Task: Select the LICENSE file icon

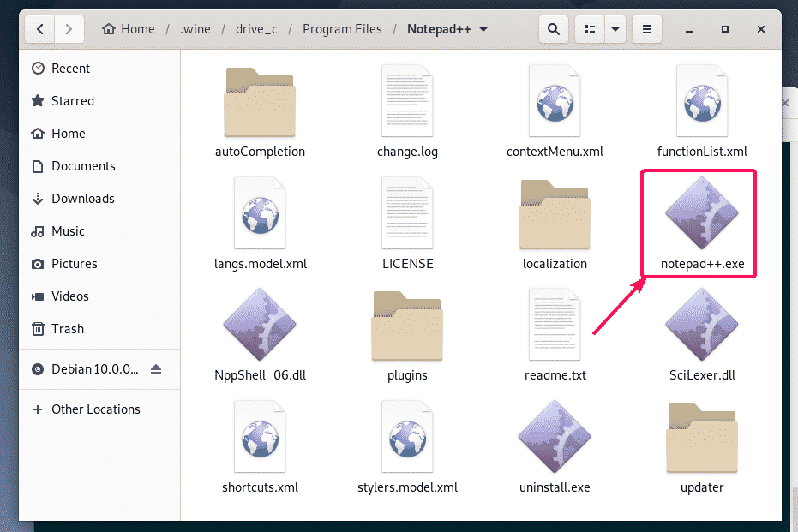Action: (407, 212)
